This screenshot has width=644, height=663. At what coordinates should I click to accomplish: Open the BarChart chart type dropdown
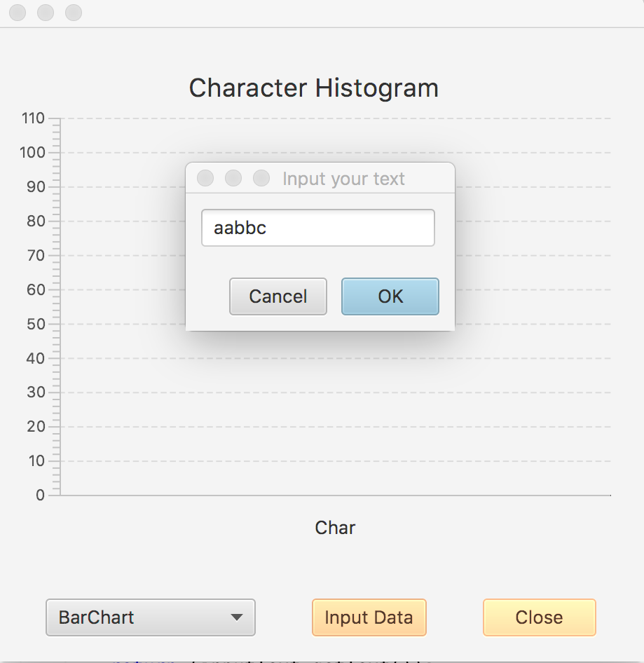click(x=150, y=617)
